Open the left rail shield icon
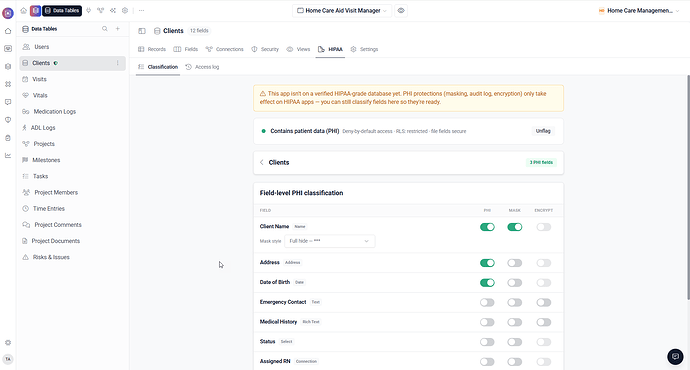The width and height of the screenshot is (690, 370). [8, 120]
